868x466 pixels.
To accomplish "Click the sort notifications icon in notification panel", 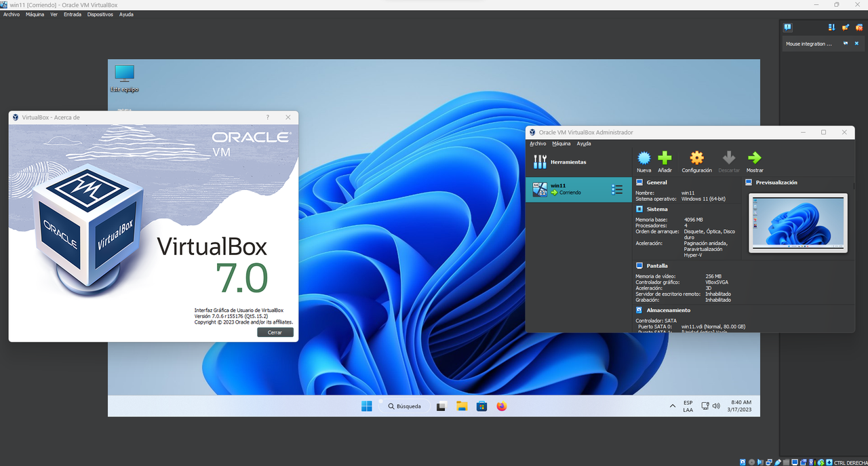I will pyautogui.click(x=832, y=27).
